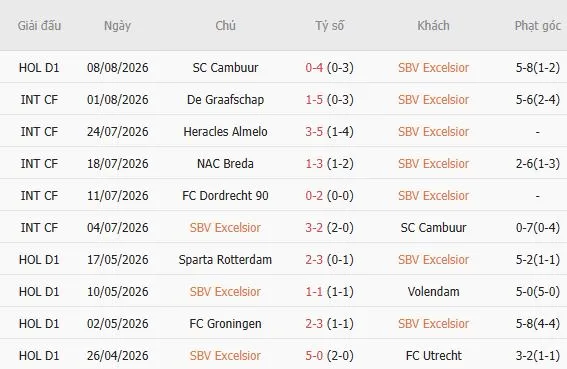This screenshot has width=567, height=369.
Task: Open SBV Excelsior in the 01/08/2026 row
Action: point(433,99)
